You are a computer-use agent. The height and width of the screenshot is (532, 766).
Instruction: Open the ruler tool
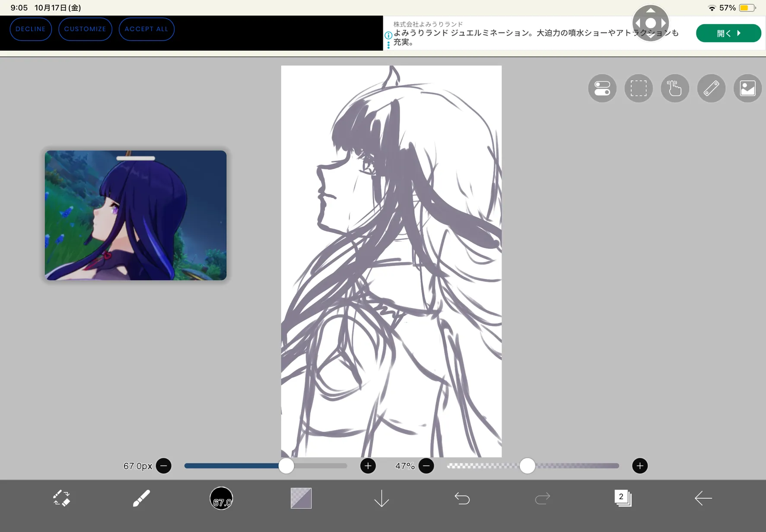[711, 89]
